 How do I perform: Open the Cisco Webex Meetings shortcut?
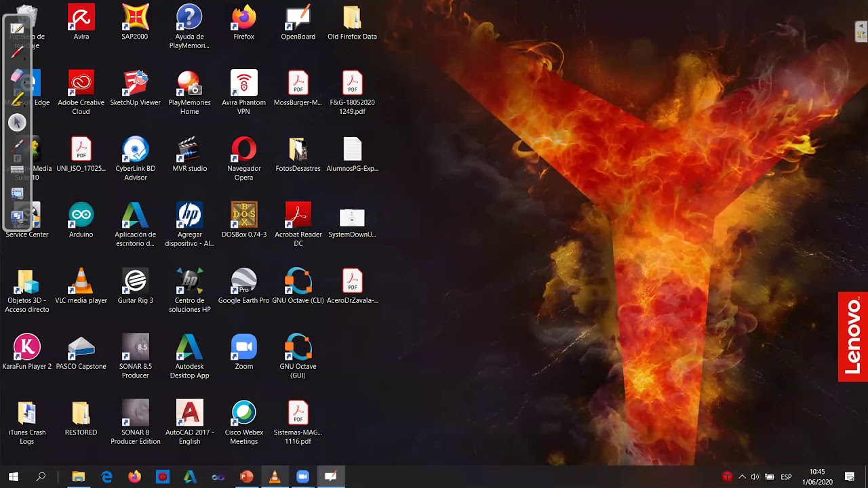243,422
